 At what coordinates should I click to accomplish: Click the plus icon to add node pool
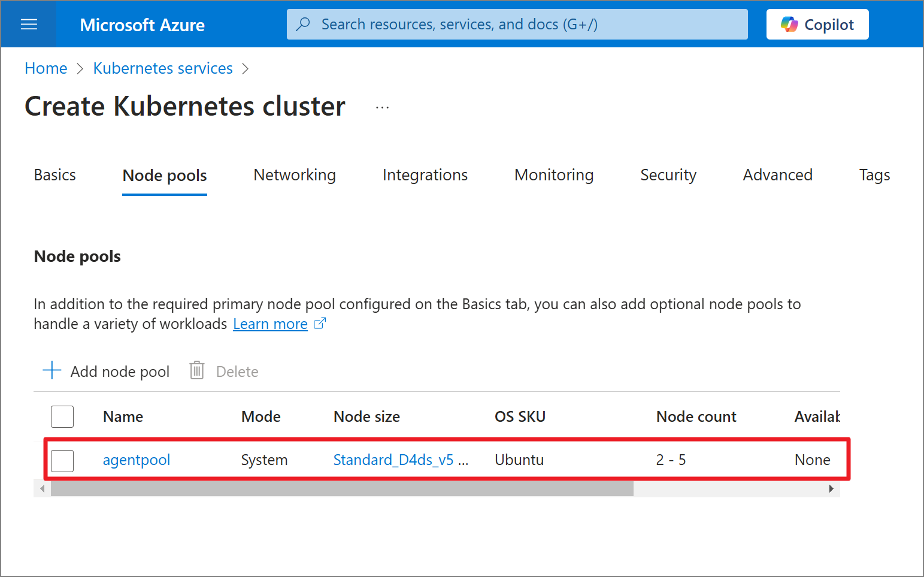52,370
